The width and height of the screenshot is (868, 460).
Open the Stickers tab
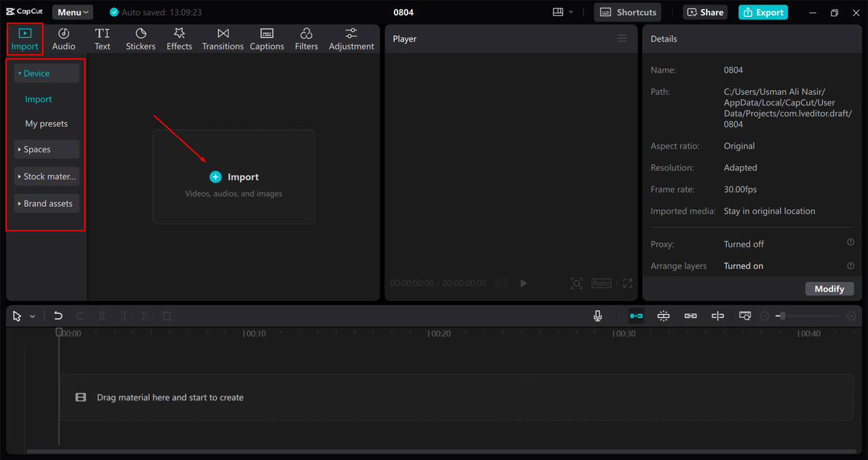point(140,39)
